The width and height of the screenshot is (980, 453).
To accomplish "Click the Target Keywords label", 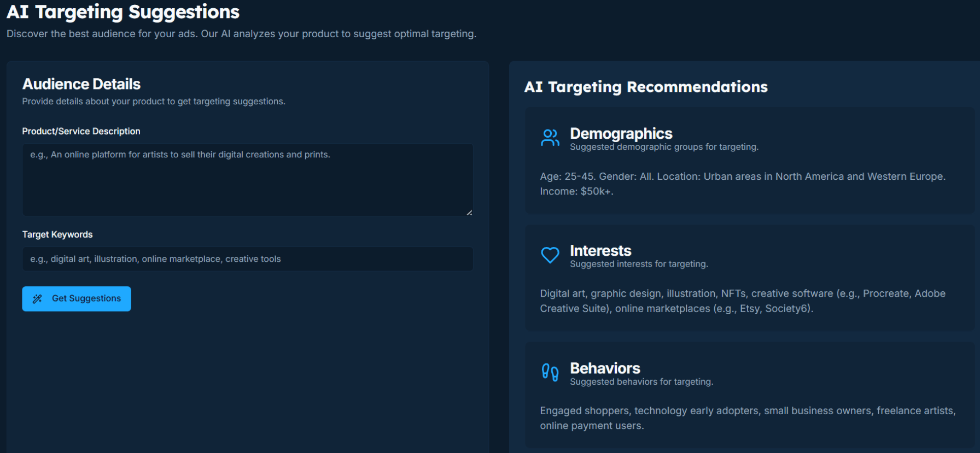I will pyautogui.click(x=57, y=234).
